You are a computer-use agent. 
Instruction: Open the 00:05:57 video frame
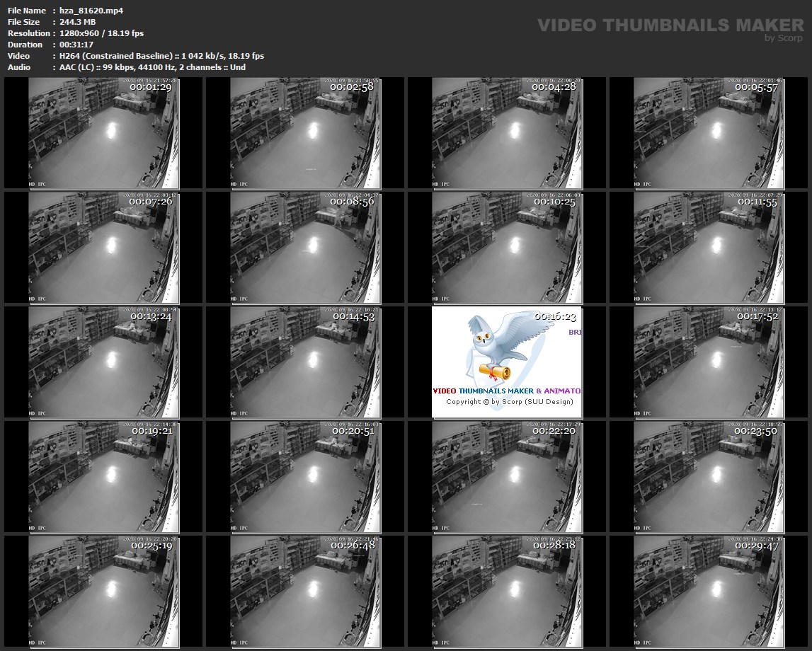(x=708, y=133)
